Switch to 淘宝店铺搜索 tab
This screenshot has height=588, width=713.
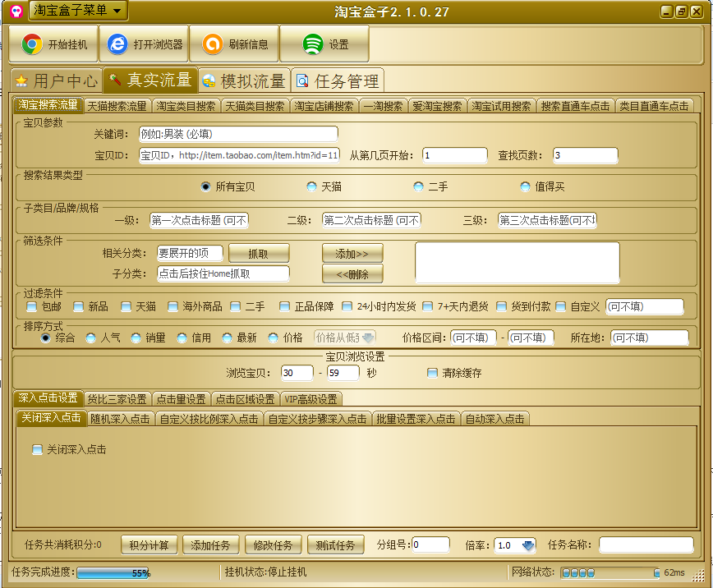pyautogui.click(x=324, y=107)
